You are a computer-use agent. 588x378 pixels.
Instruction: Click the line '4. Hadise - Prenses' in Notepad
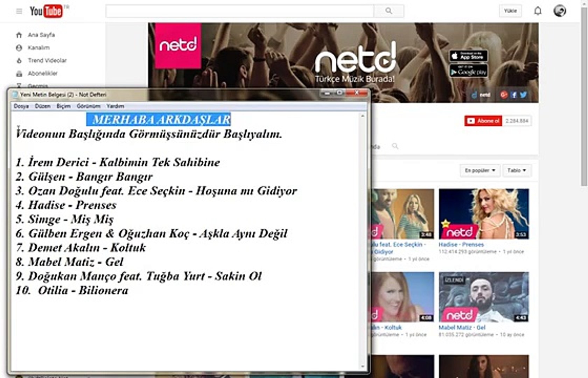[66, 205]
